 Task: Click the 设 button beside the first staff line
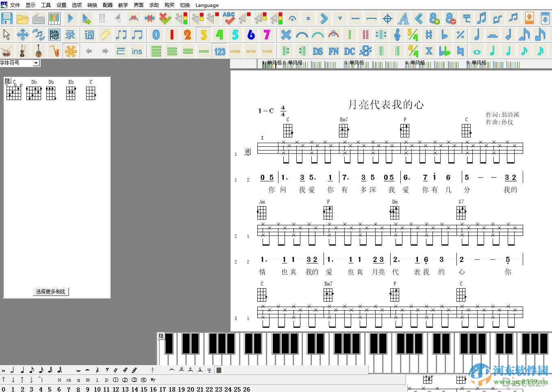(x=248, y=151)
